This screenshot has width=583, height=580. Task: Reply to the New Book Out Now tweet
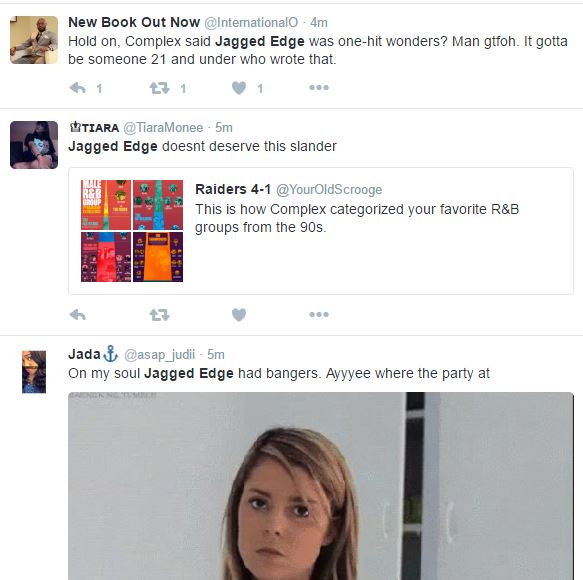tap(78, 88)
